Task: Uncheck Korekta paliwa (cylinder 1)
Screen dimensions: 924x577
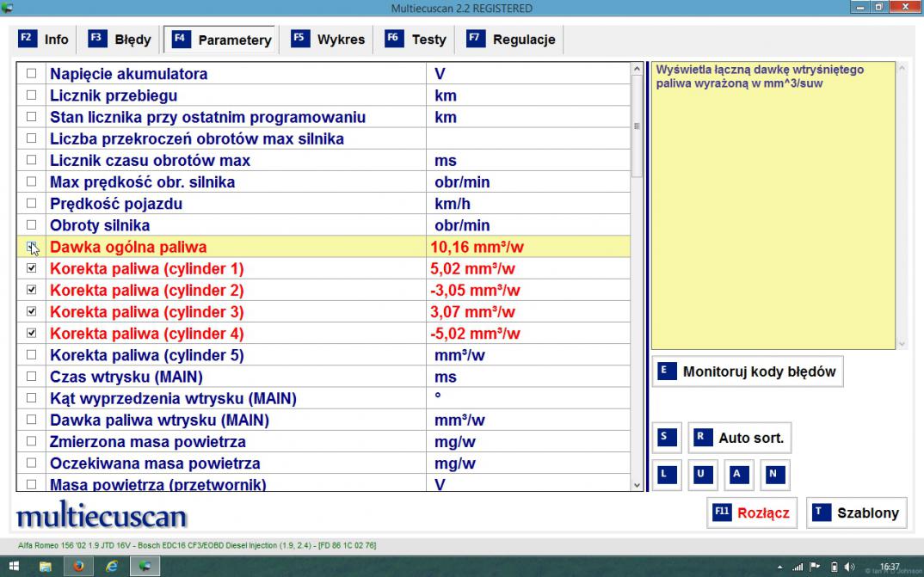Action: click(31, 268)
